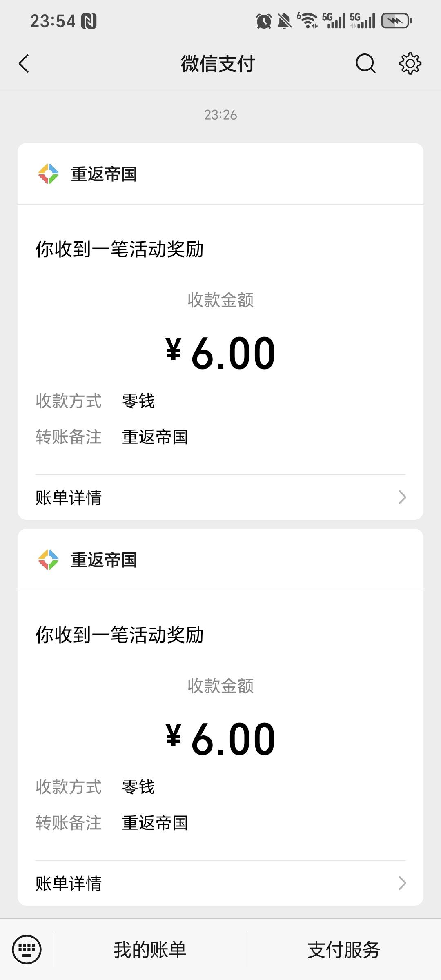This screenshot has width=441, height=980.
Task: Tap the second 重返帝国 colorful logo icon
Action: point(48,560)
